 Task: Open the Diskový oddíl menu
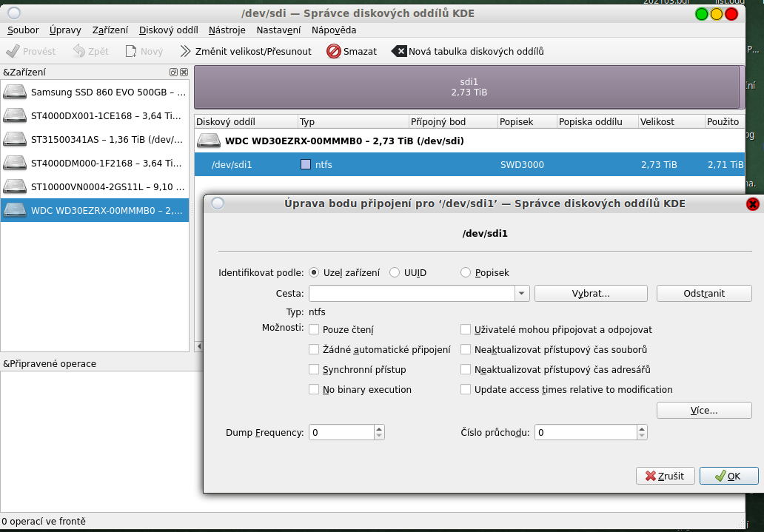[x=168, y=30]
